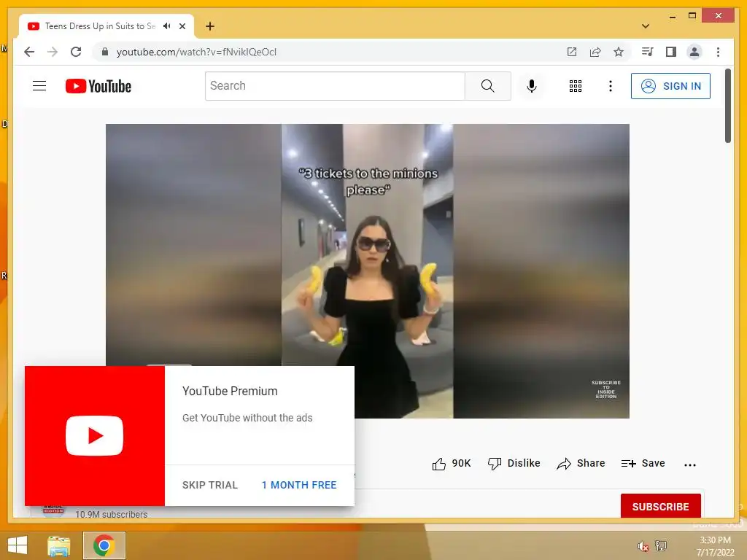Reload the page
Viewport: 747px width, 560px height.
[76, 52]
